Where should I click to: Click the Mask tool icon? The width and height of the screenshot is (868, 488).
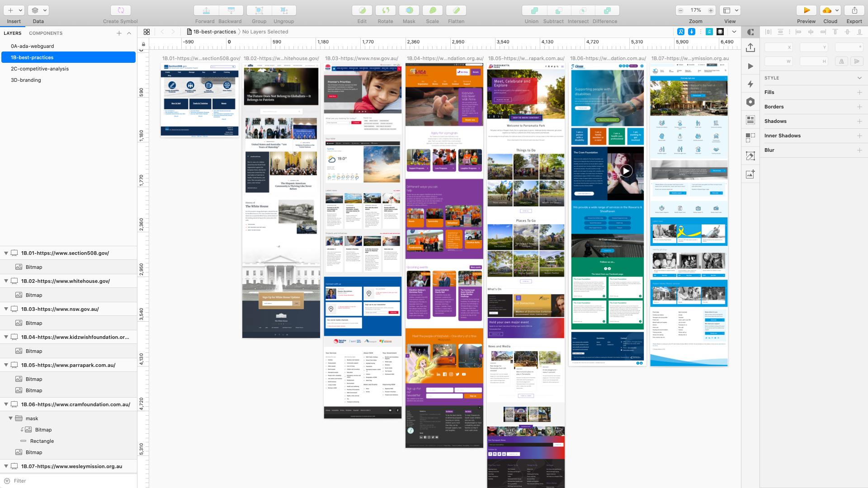coord(409,10)
